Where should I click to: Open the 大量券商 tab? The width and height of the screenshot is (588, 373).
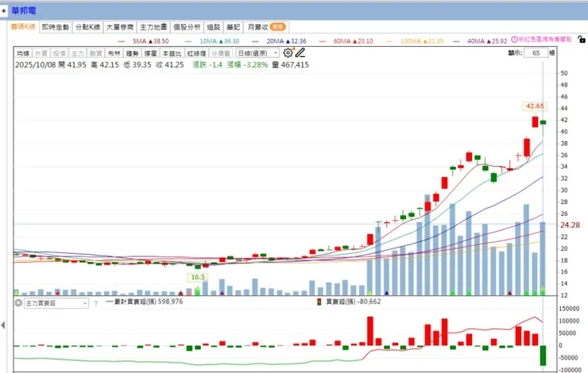[120, 27]
